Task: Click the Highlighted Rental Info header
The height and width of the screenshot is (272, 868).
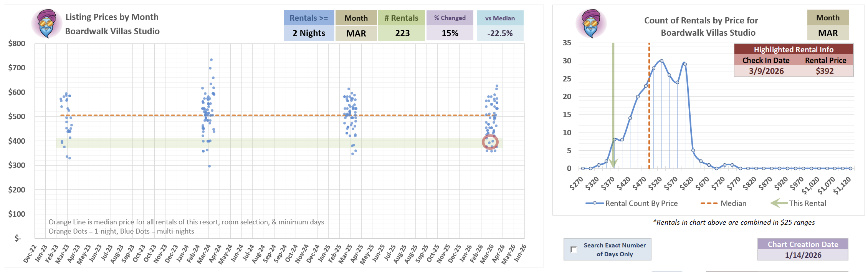Action: (x=794, y=50)
